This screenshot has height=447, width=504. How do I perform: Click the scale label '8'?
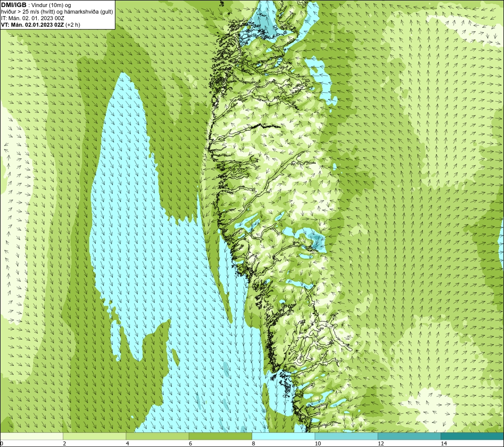pyautogui.click(x=254, y=443)
